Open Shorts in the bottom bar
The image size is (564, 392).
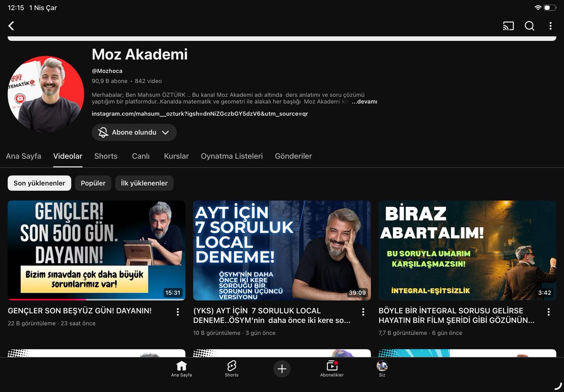(232, 369)
